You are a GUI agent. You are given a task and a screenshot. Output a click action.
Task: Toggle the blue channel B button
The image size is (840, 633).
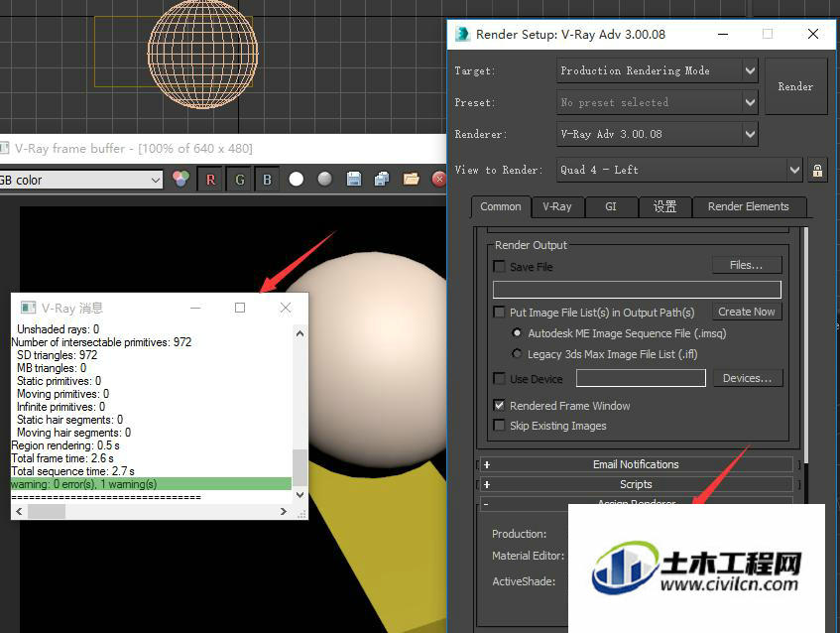pyautogui.click(x=268, y=180)
